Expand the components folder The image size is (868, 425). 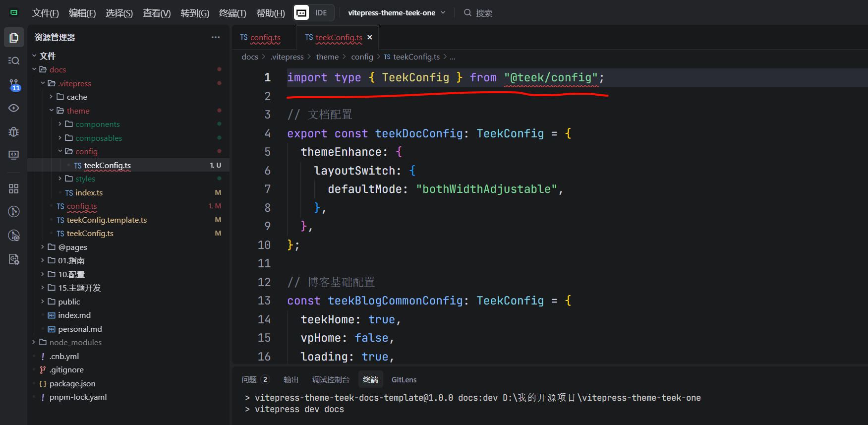(x=60, y=124)
